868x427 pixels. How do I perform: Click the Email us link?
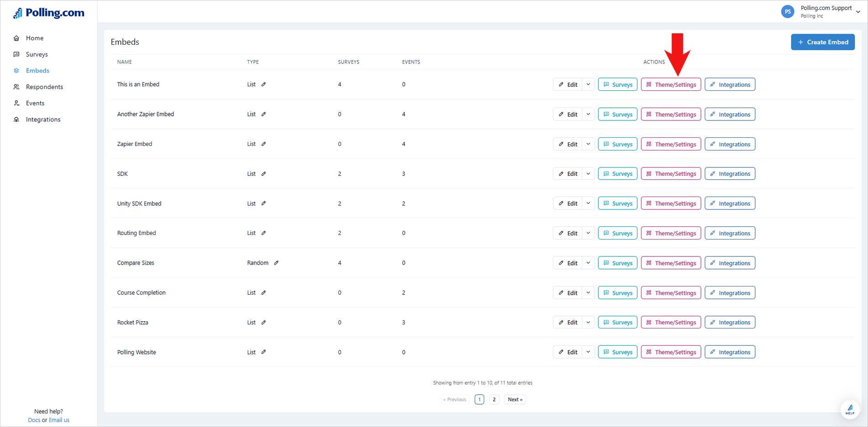click(59, 420)
